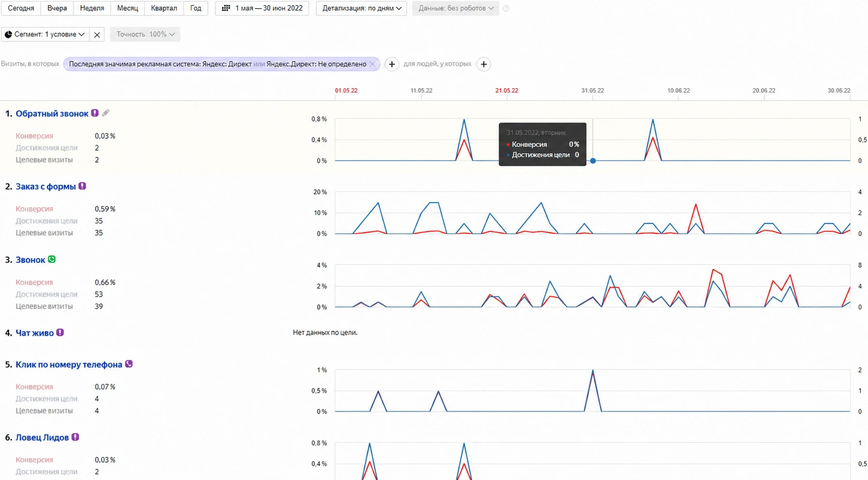The height and width of the screenshot is (480, 868).
Task: Add visit condition with plus button
Action: tap(392, 64)
